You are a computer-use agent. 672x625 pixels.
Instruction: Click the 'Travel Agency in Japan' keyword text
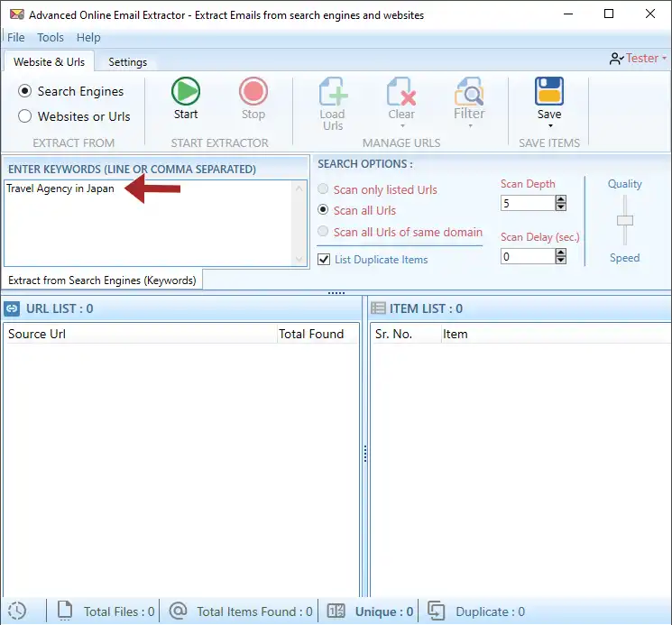60,188
